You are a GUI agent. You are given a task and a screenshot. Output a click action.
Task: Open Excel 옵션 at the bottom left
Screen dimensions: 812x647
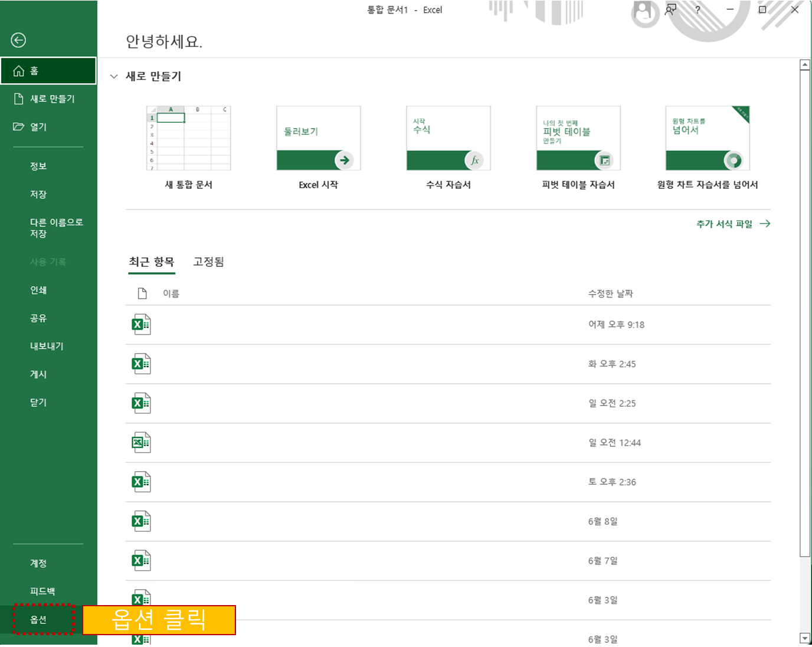[38, 620]
